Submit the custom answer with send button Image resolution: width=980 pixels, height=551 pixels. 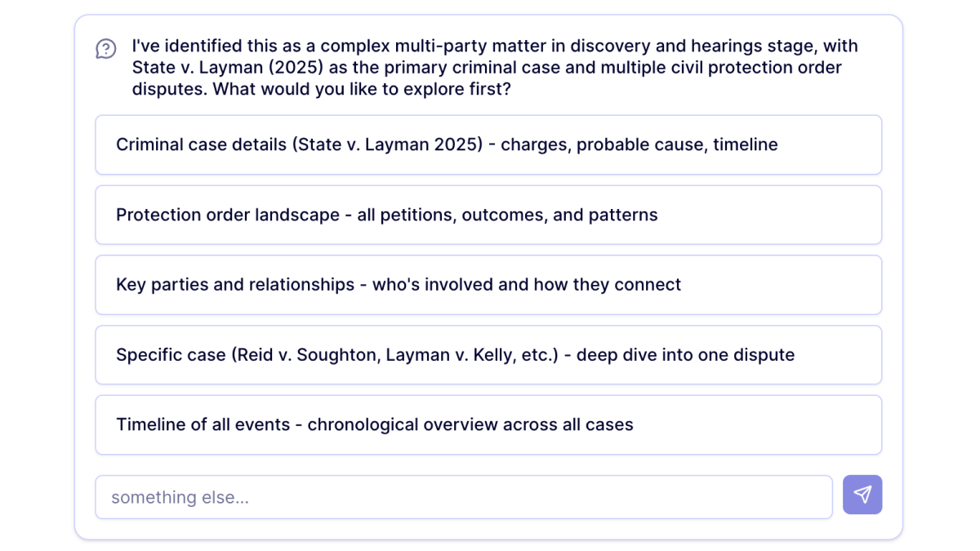(x=862, y=495)
